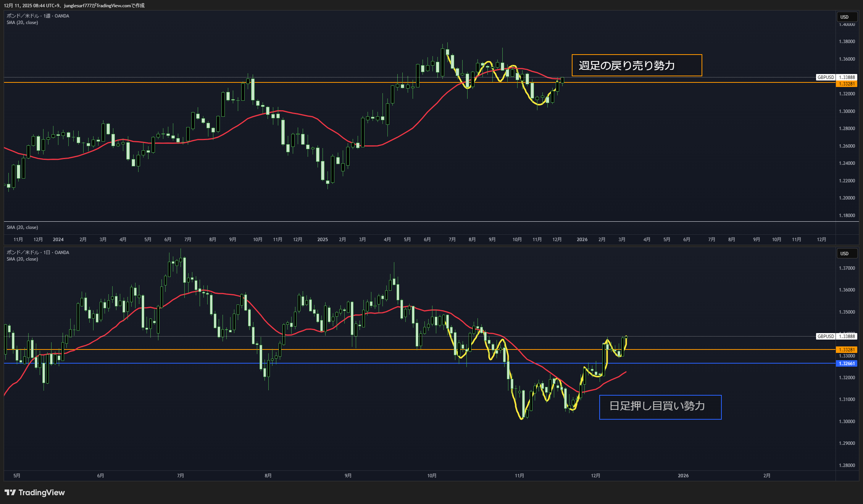Image resolution: width=863 pixels, height=504 pixels.
Task: Select SMA (20, close) legend on daily chart
Action: click(x=22, y=259)
